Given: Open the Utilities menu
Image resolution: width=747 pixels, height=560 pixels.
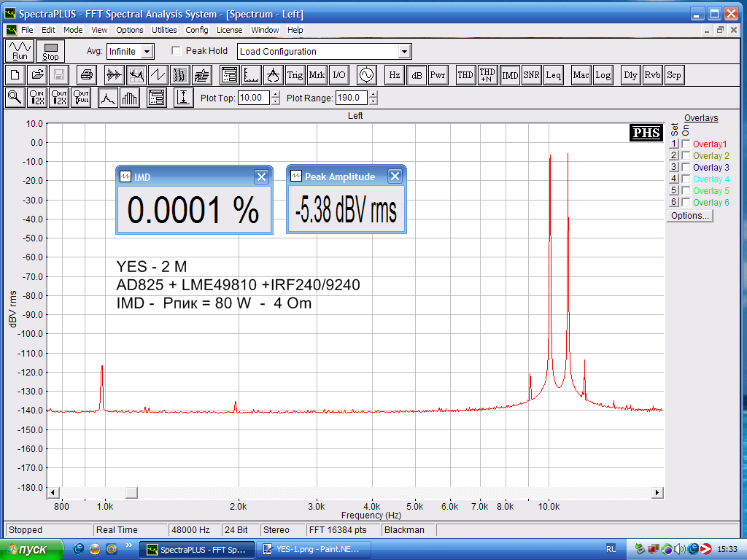Looking at the screenshot, I should click(x=164, y=30).
